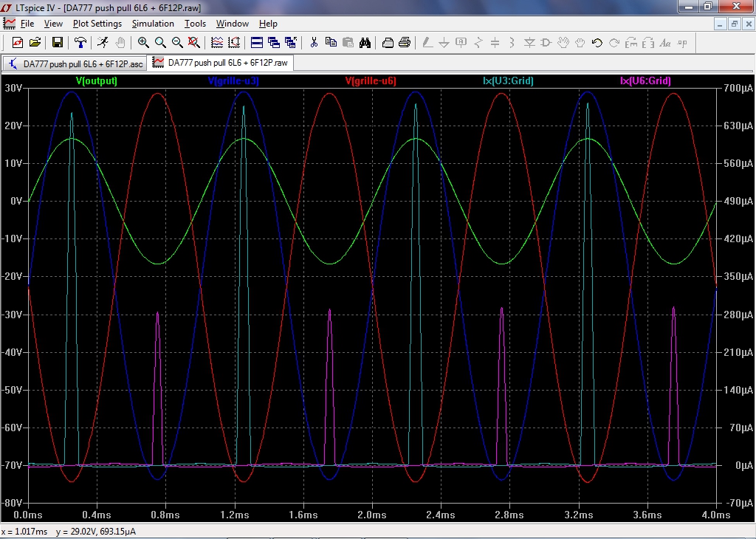Click the Redo arrow icon
The height and width of the screenshot is (539, 756).
(614, 43)
